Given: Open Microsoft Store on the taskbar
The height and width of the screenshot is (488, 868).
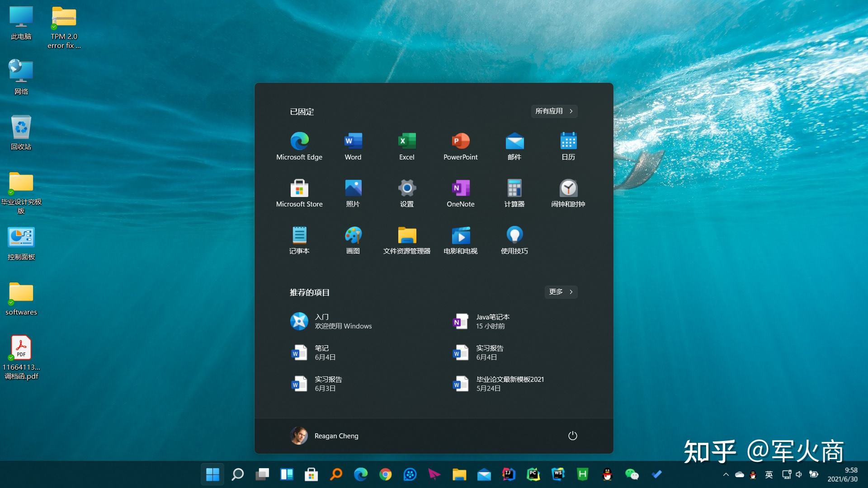Looking at the screenshot, I should point(311,474).
